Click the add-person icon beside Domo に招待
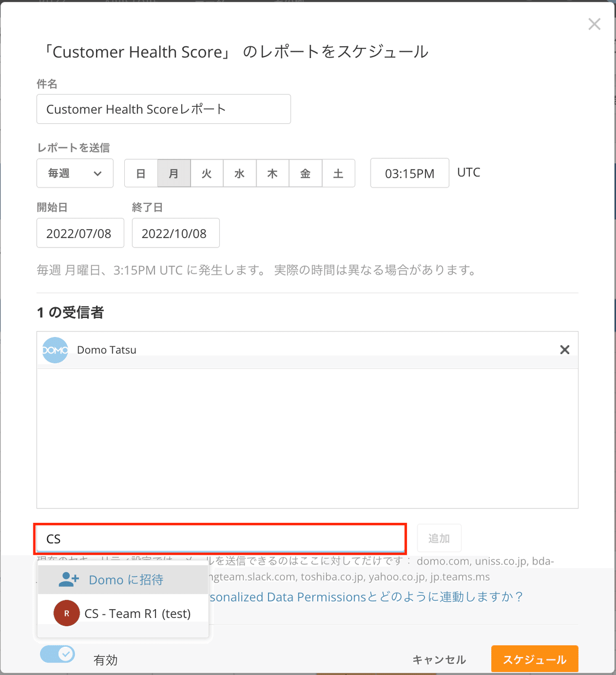The image size is (616, 675). tap(69, 580)
